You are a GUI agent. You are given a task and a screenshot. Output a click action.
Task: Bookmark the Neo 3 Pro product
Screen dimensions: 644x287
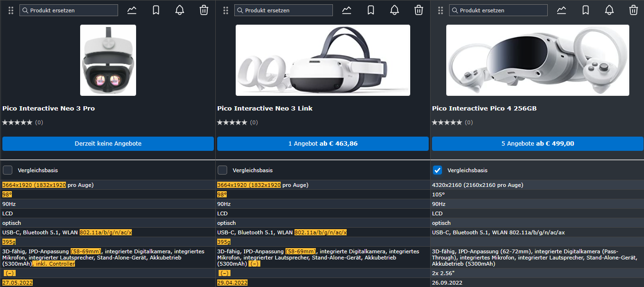coord(156,10)
